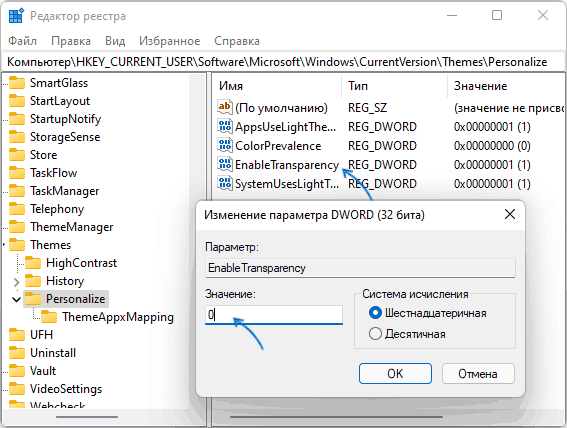Screen dimensions: 567x428
Task: Select the StartupNotify folder icon
Action: point(17,119)
